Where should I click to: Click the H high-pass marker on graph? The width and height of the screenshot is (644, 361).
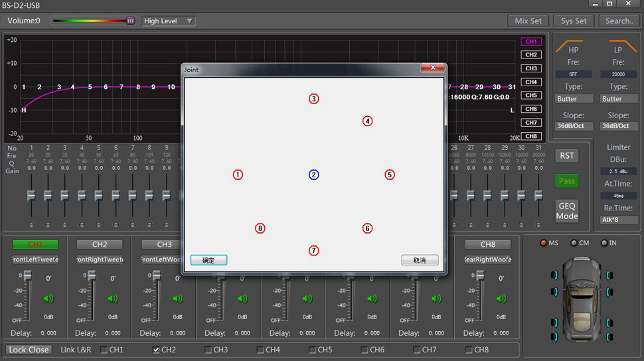24,110
